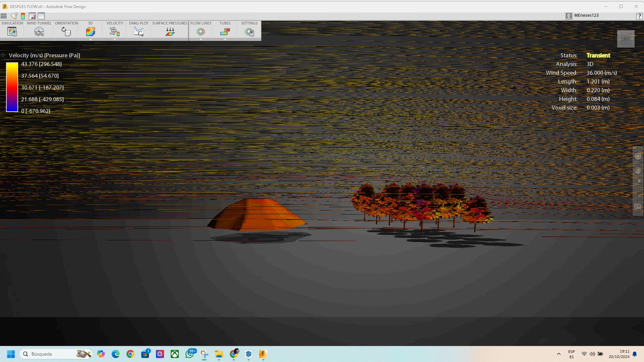The image size is (644, 362).
Task: Expand the 3D display dropdown arrow
Action: coord(91,40)
